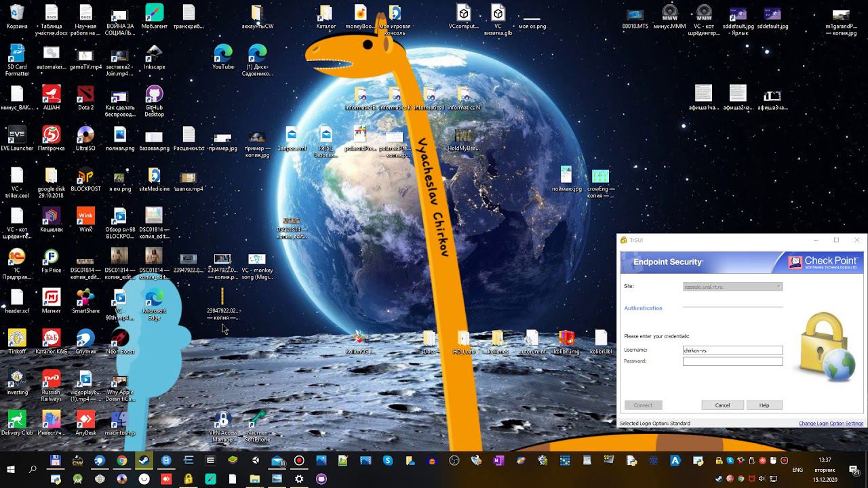
Task: Select the Корзина recycle bin icon
Action: (x=17, y=17)
